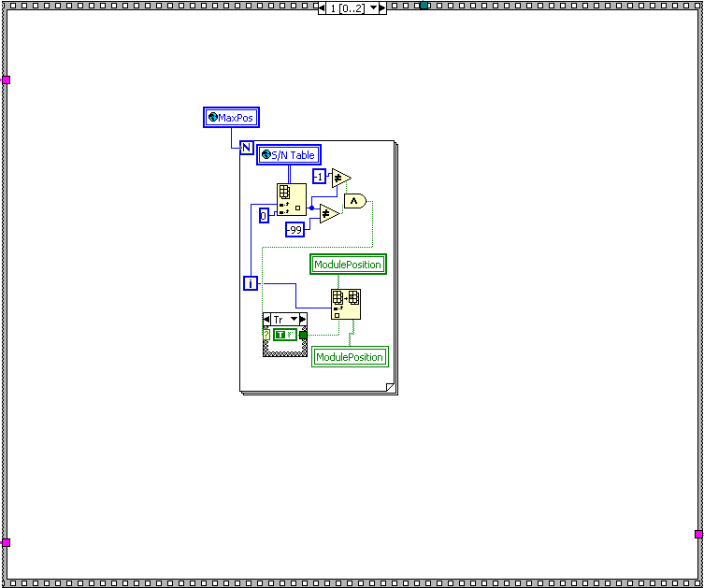Select the Not Equal comparator wired to -99
Screen dimensions: 704x588
click(329, 214)
